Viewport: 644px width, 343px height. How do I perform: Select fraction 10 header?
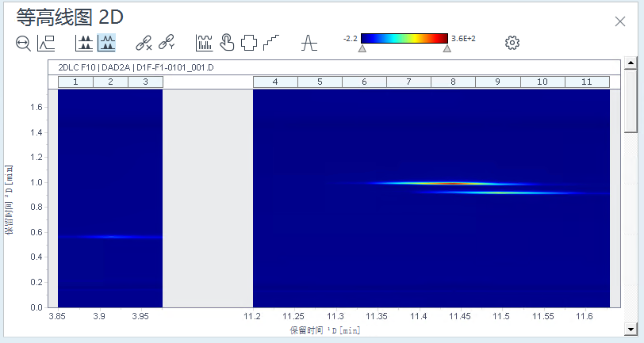(542, 82)
